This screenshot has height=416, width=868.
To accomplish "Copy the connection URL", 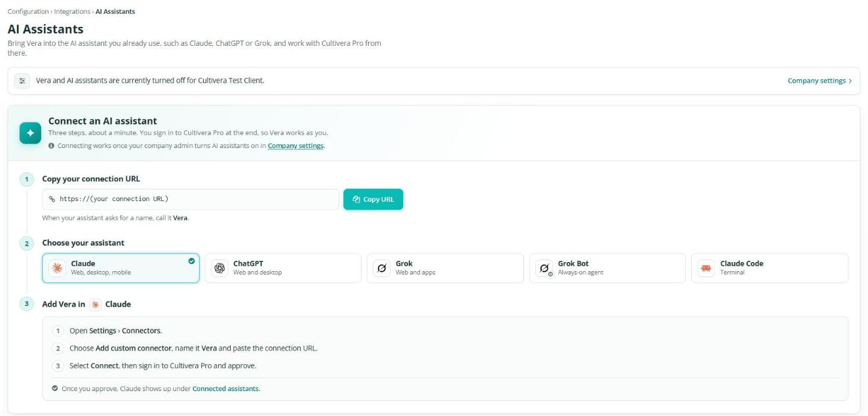I will click(x=373, y=199).
